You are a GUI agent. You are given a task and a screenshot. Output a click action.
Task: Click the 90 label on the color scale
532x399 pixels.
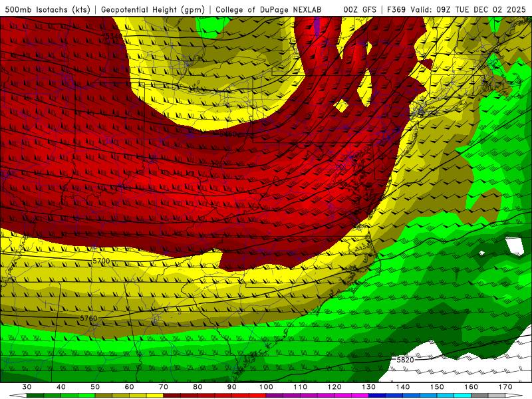pyautogui.click(x=232, y=387)
